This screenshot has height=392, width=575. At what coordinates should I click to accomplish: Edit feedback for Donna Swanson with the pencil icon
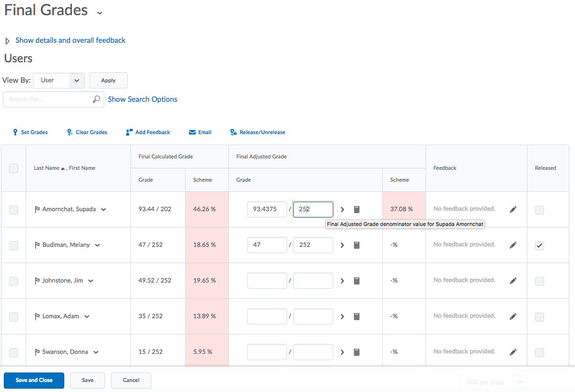513,352
